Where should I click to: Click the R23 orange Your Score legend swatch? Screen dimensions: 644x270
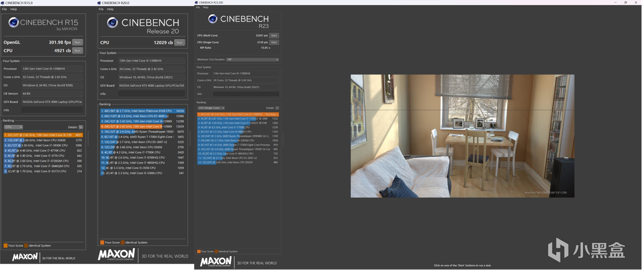tap(199, 251)
